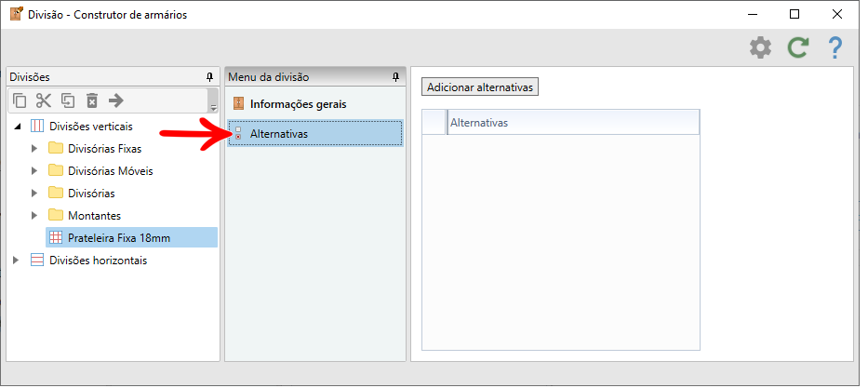Click the Prateleira Fixa 18mm grid icon

(x=56, y=237)
